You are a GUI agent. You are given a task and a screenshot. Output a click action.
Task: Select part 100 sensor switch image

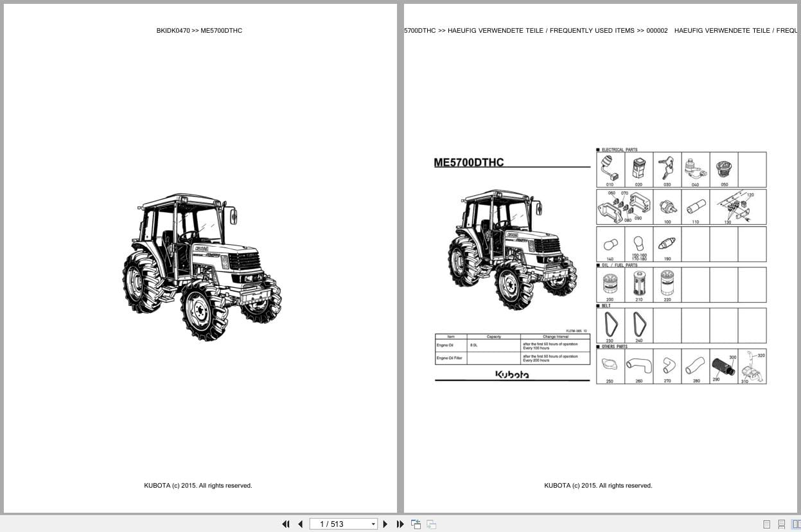(667, 207)
